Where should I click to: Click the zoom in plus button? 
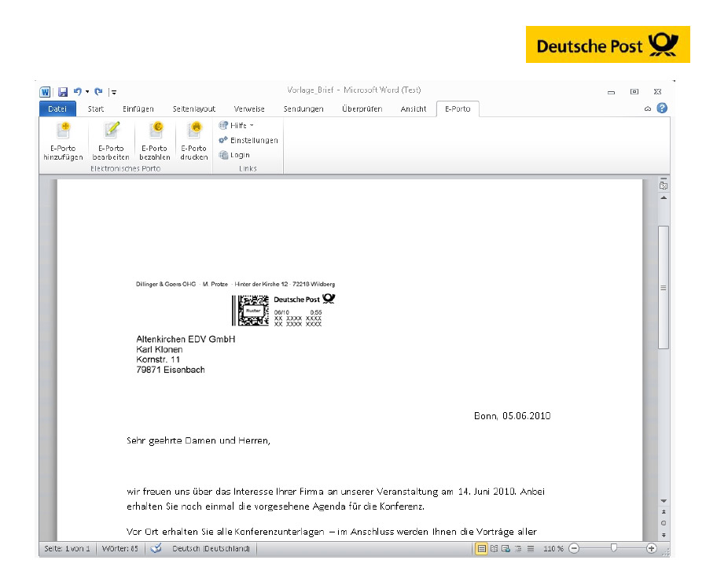pyautogui.click(x=652, y=549)
